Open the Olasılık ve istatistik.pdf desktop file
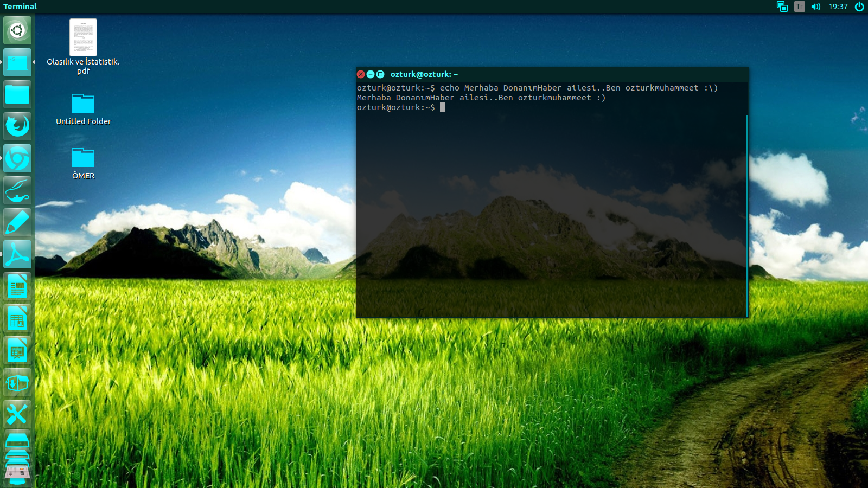Screen dimensions: 868x488 coord(83,47)
